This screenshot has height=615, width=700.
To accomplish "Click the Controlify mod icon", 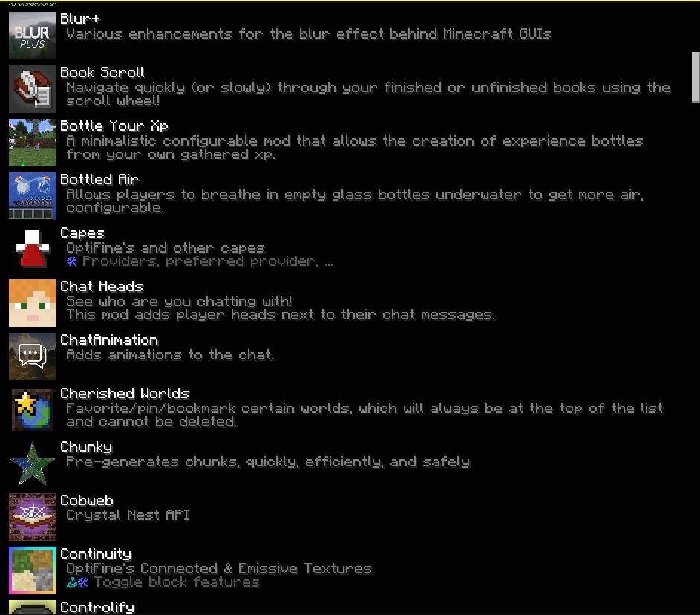I will [33, 608].
